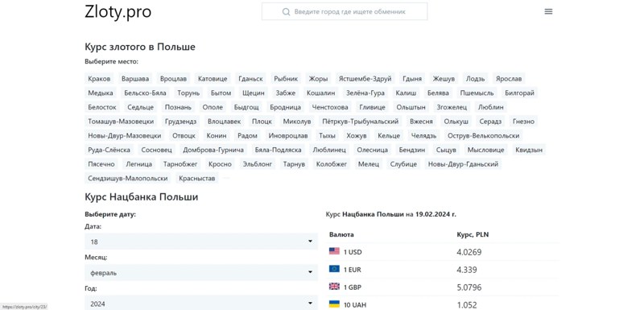Click the Ukraine flag icon next to UAH
The height and width of the screenshot is (310, 644).
(x=334, y=304)
